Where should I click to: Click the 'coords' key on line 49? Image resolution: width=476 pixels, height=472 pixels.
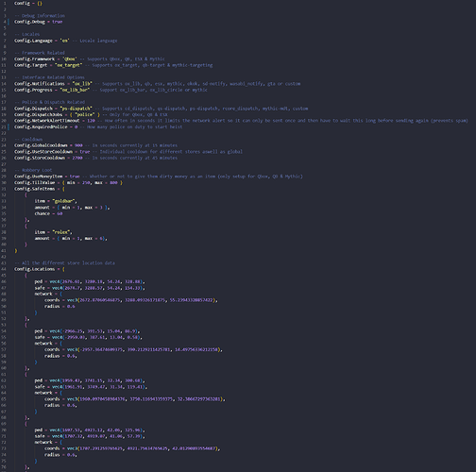point(52,300)
